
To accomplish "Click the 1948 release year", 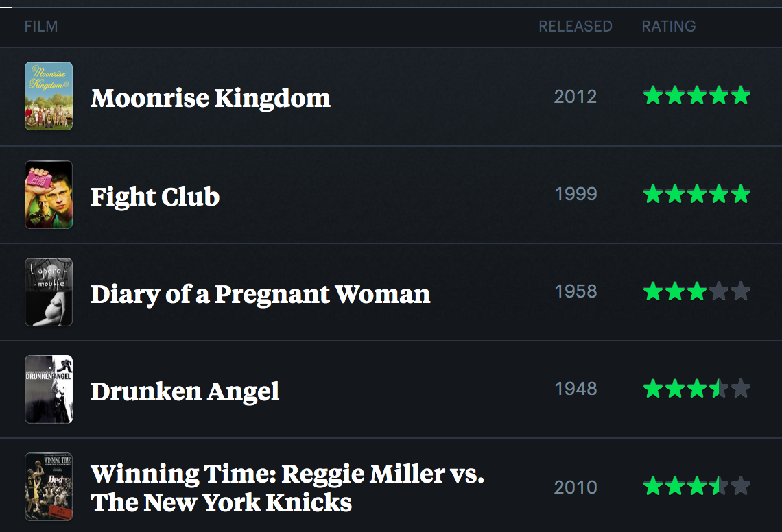I will [x=576, y=389].
